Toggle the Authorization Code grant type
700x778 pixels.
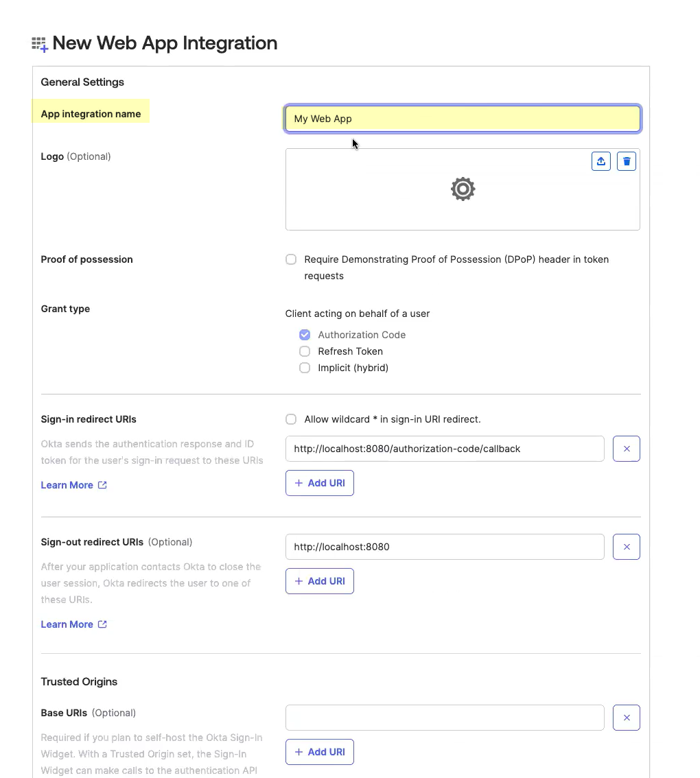click(305, 335)
